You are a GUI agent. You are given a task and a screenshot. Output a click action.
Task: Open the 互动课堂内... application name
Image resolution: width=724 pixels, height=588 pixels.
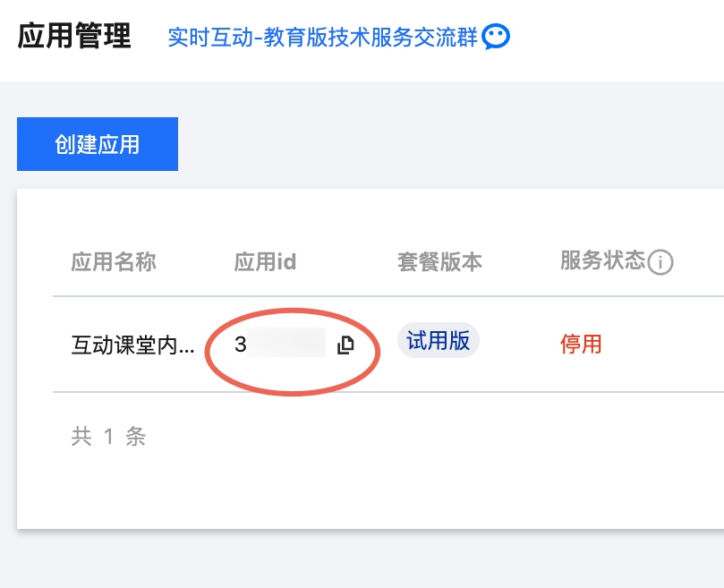(132, 345)
